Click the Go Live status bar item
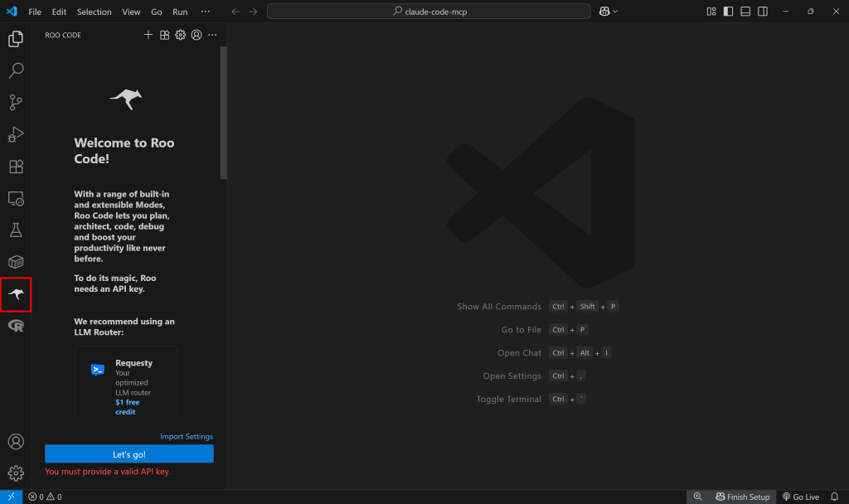This screenshot has width=849, height=504. (x=800, y=496)
